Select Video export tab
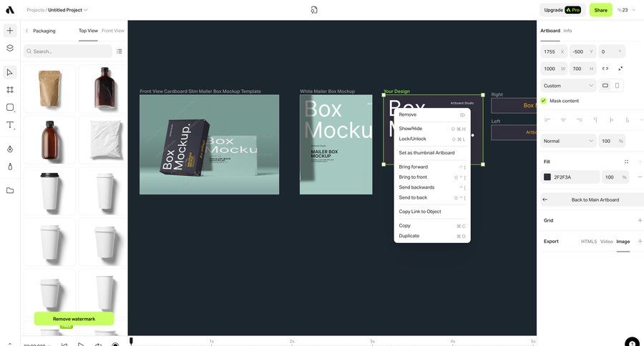The image size is (644, 346). tap(606, 242)
